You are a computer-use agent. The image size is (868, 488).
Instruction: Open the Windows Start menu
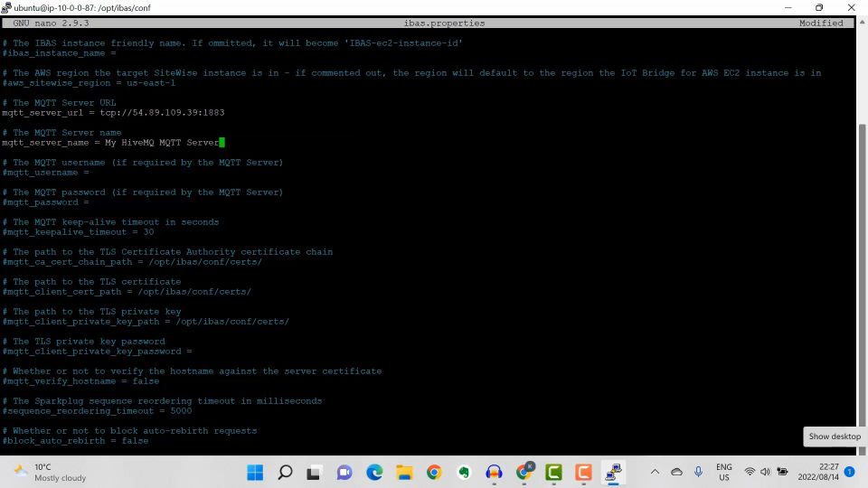(255, 473)
